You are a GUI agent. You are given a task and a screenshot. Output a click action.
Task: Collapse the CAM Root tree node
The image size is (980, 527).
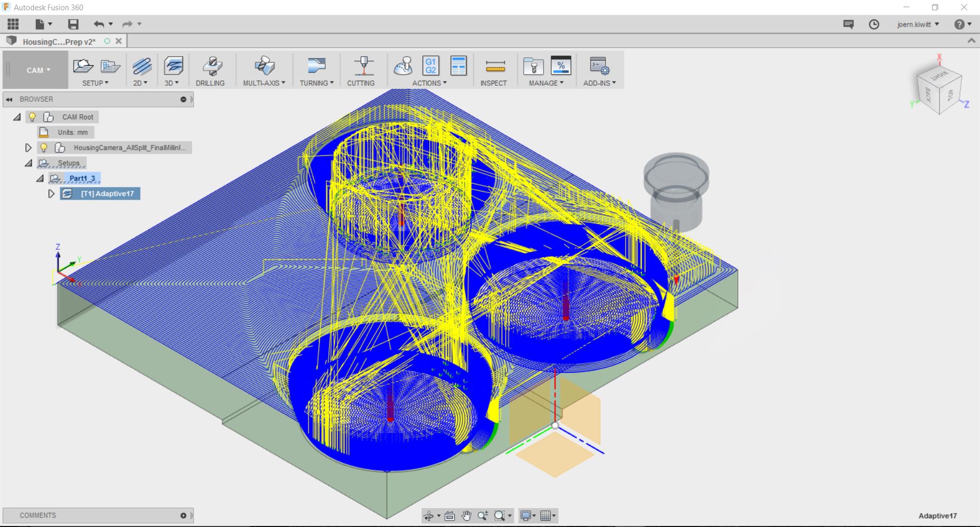(17, 117)
